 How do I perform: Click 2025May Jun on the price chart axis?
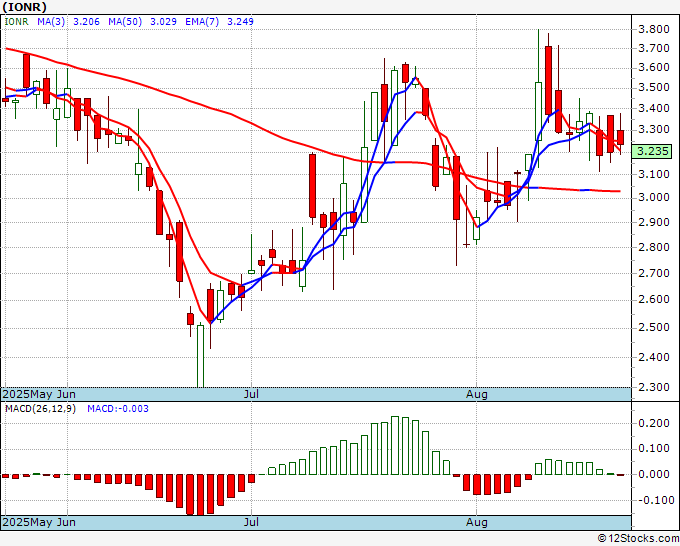coord(39,394)
